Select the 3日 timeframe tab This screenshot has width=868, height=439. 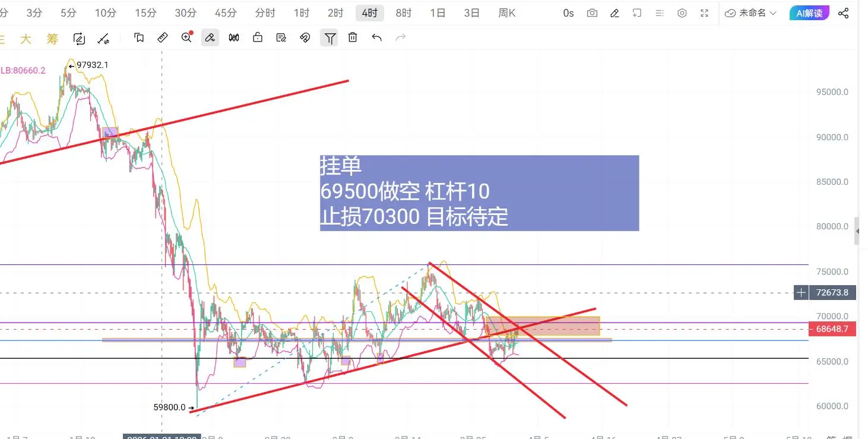point(471,13)
